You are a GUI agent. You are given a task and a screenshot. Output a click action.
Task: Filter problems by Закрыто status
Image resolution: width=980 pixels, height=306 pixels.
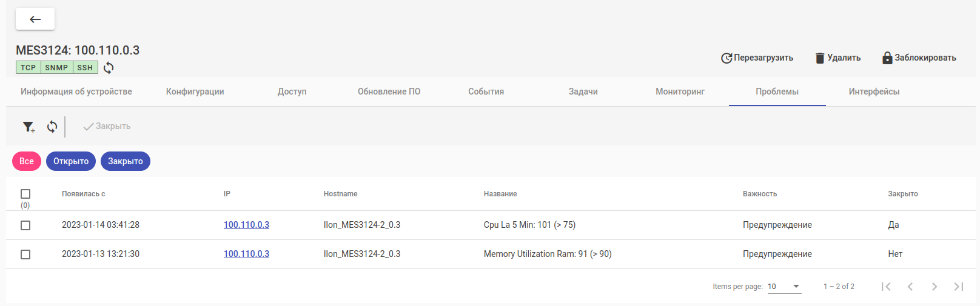tap(126, 161)
